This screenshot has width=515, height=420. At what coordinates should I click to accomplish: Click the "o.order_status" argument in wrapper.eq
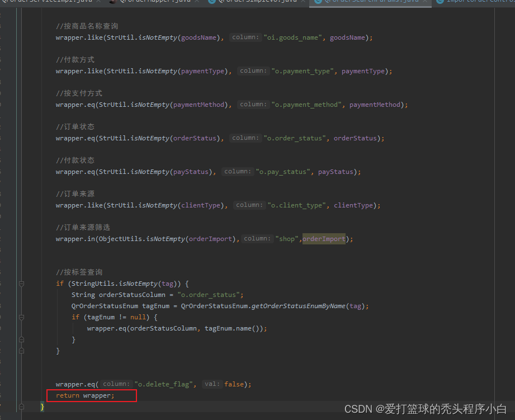[295, 138]
